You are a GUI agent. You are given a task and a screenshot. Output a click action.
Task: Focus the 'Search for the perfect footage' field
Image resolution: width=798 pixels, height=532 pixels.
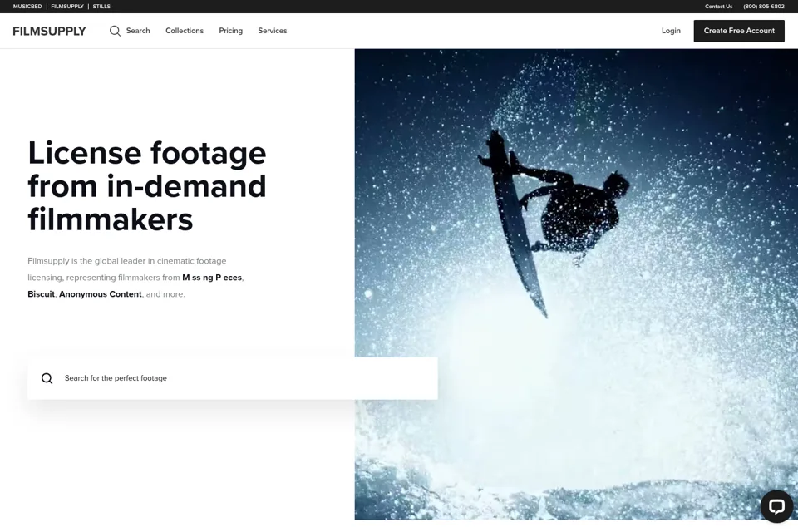click(x=233, y=378)
